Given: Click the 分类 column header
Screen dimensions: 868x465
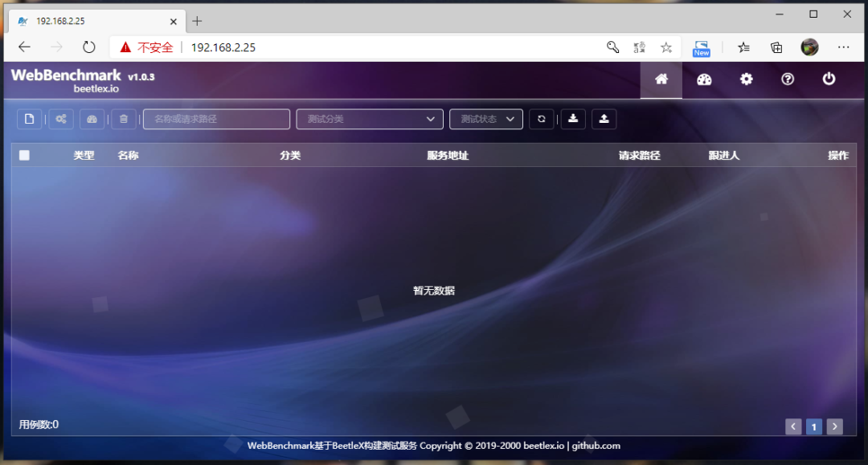Looking at the screenshot, I should click(290, 155).
